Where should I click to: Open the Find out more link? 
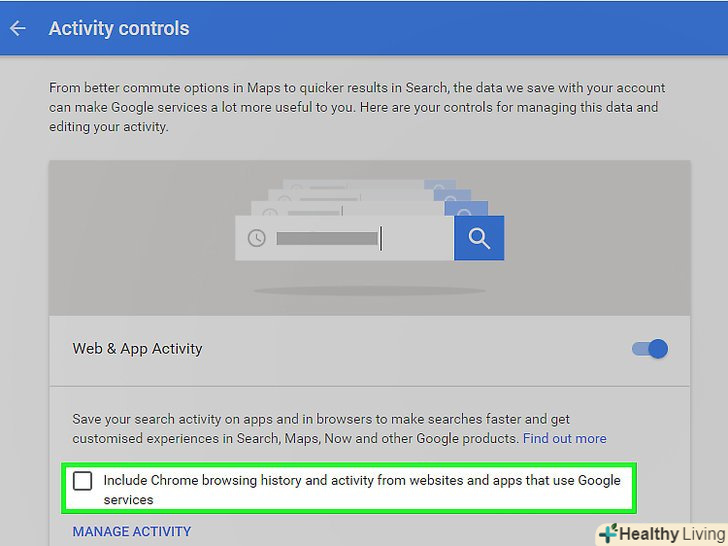[x=565, y=438]
